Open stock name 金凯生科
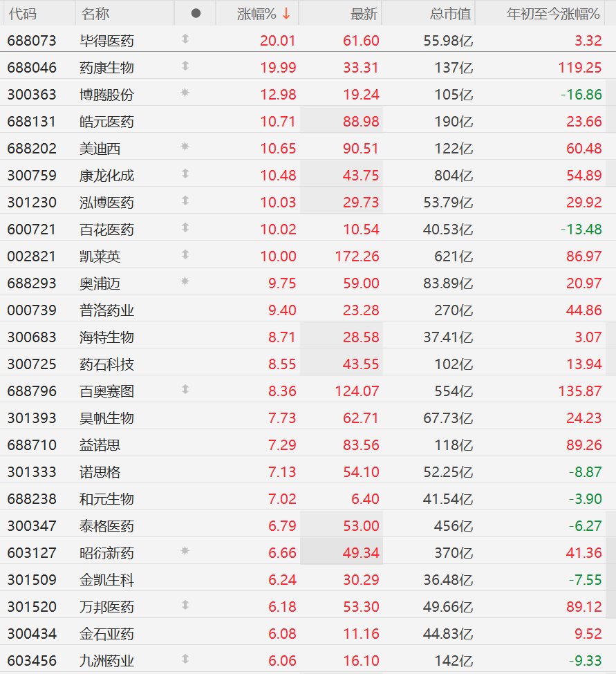 point(106,580)
